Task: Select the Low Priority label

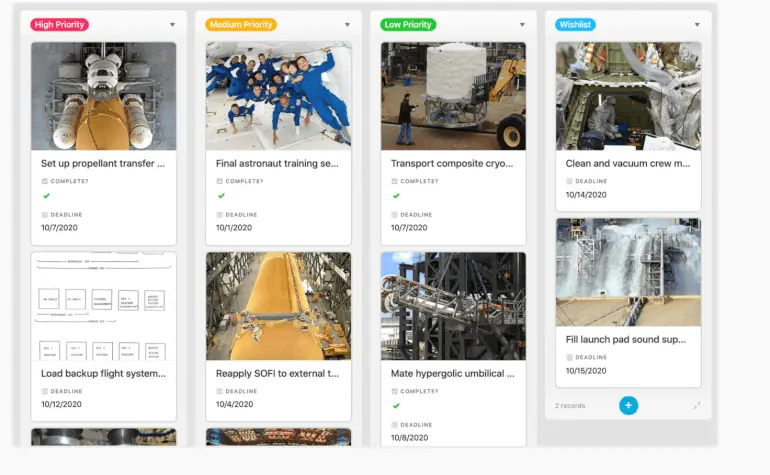Action: (x=408, y=25)
